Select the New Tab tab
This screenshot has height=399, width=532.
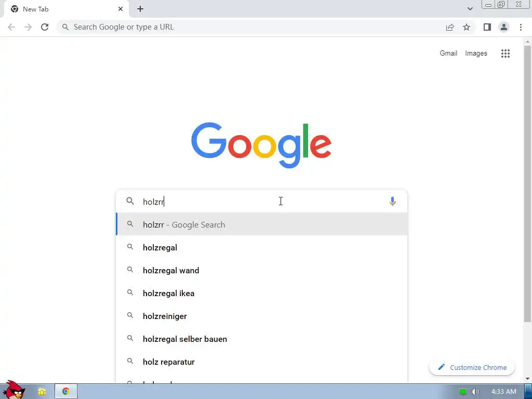point(66,9)
